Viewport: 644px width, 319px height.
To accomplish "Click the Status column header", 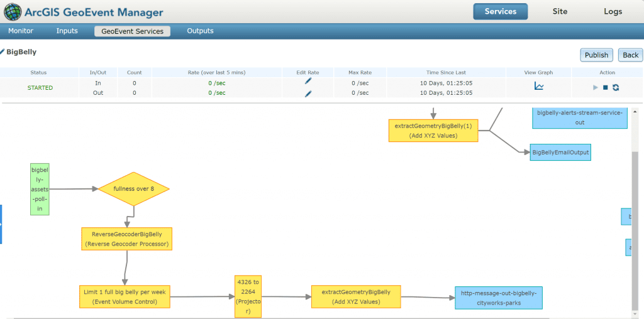I will 38,73.
